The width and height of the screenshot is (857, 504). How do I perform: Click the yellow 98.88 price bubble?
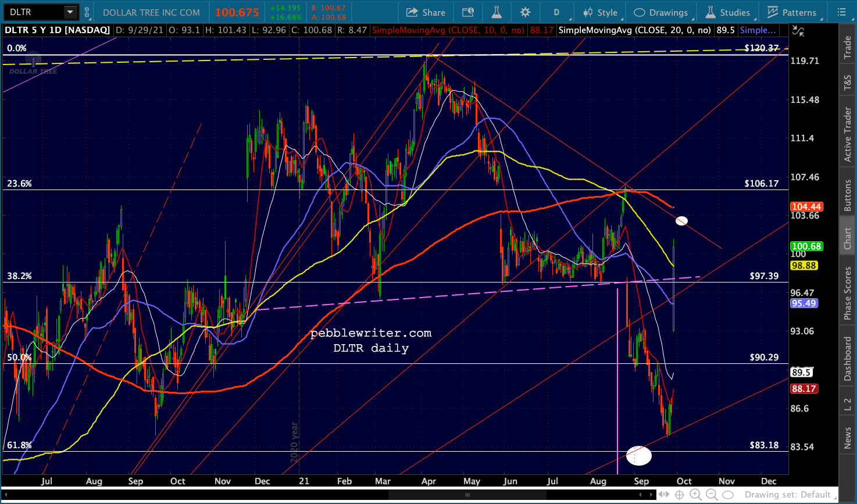click(x=804, y=266)
